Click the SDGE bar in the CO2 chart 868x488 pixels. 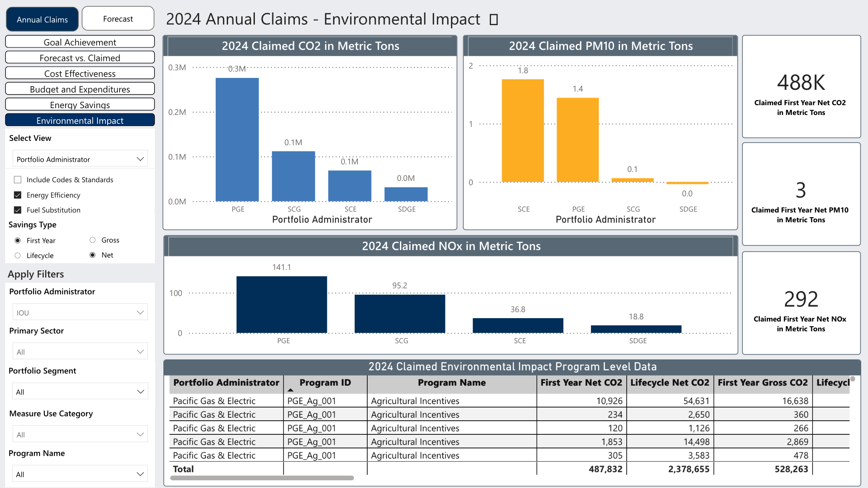[x=406, y=194]
